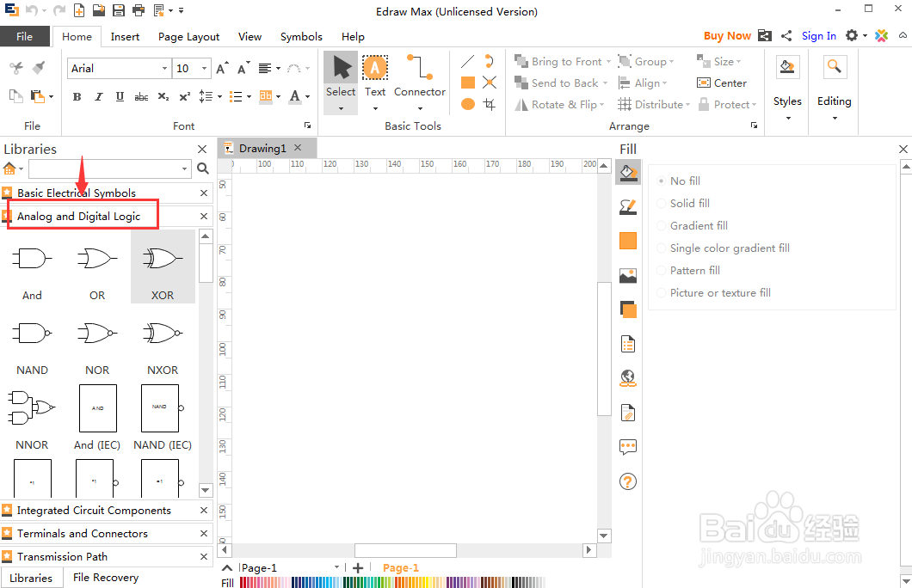Open the font size dropdown
Image resolution: width=912 pixels, height=588 pixels.
point(204,69)
